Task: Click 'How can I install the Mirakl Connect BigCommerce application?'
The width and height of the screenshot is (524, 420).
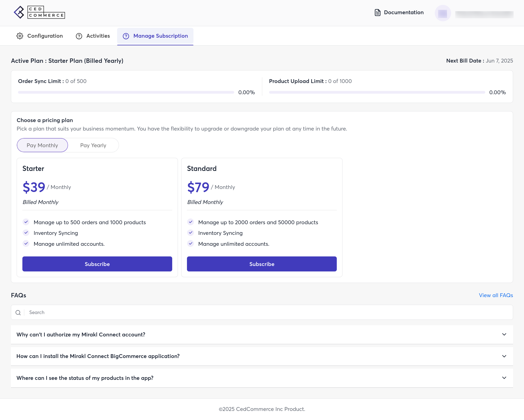Action: click(x=98, y=356)
